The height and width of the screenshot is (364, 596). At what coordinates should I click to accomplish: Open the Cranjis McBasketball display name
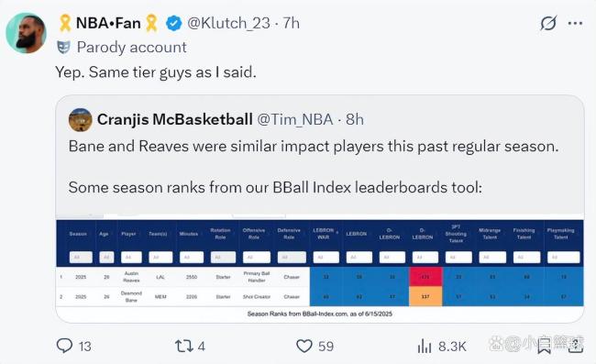click(175, 119)
